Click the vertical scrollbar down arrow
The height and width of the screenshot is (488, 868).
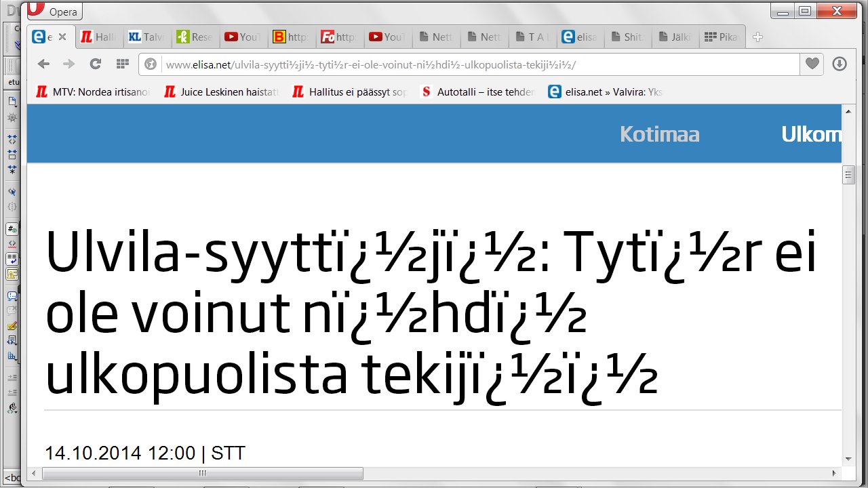click(848, 459)
